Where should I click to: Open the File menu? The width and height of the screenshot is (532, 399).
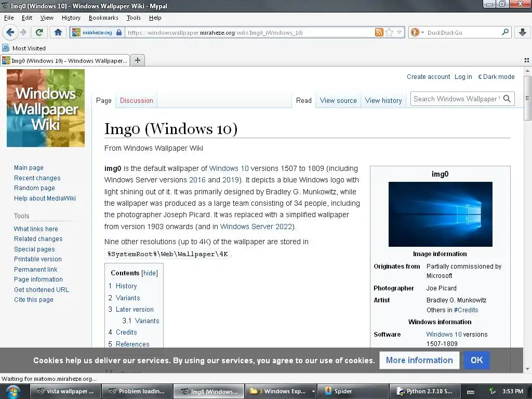(x=9, y=18)
